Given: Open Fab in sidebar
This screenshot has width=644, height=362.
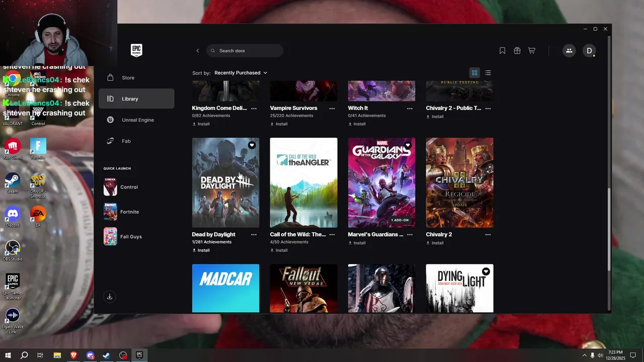Looking at the screenshot, I should point(136,141).
